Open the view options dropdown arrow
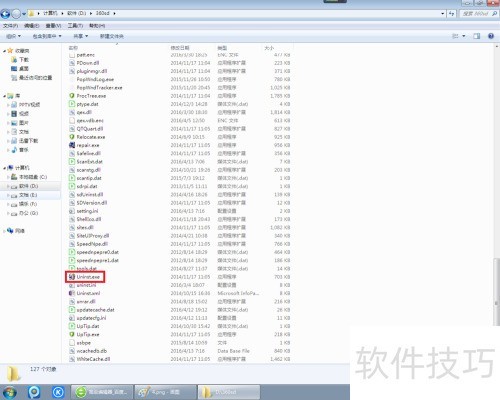This screenshot has width=500, height=400. click(464, 36)
